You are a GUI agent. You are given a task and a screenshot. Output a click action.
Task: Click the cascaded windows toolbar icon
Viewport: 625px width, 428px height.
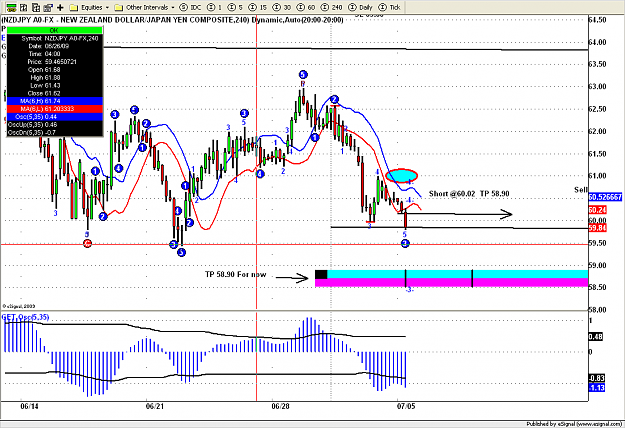click(x=48, y=7)
